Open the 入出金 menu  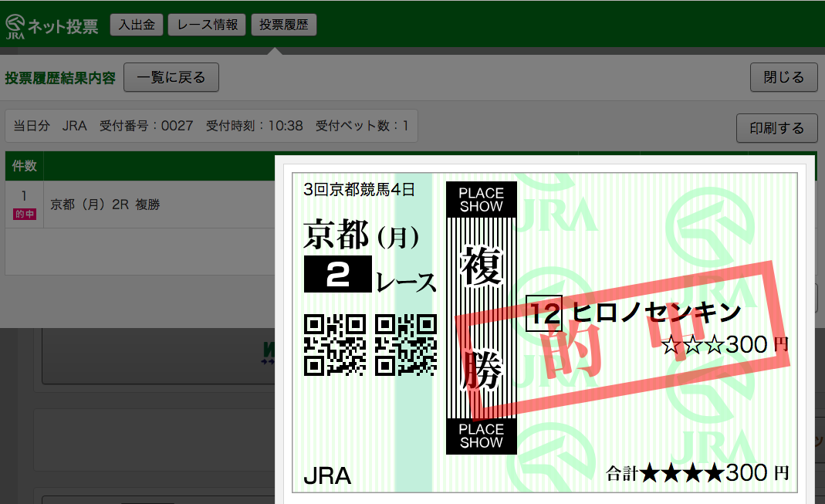[x=137, y=25]
